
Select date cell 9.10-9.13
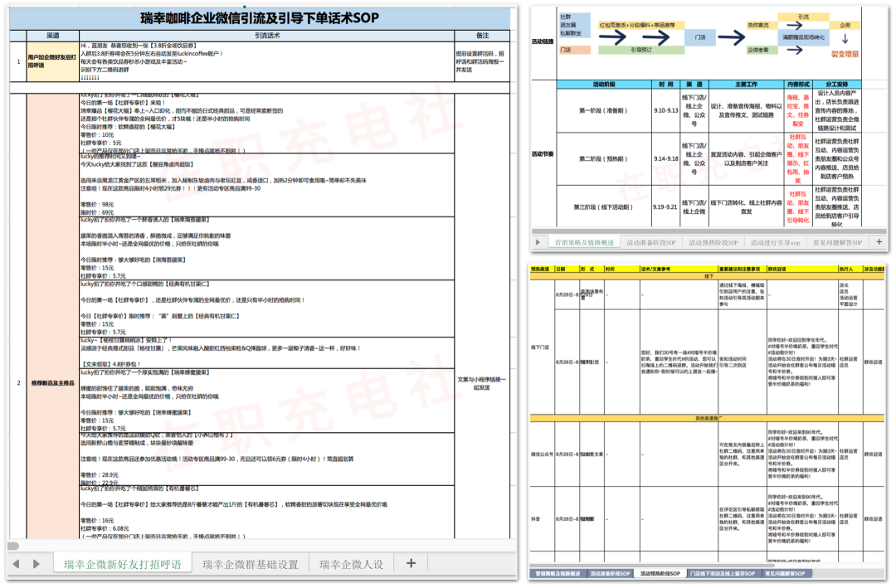coord(665,110)
